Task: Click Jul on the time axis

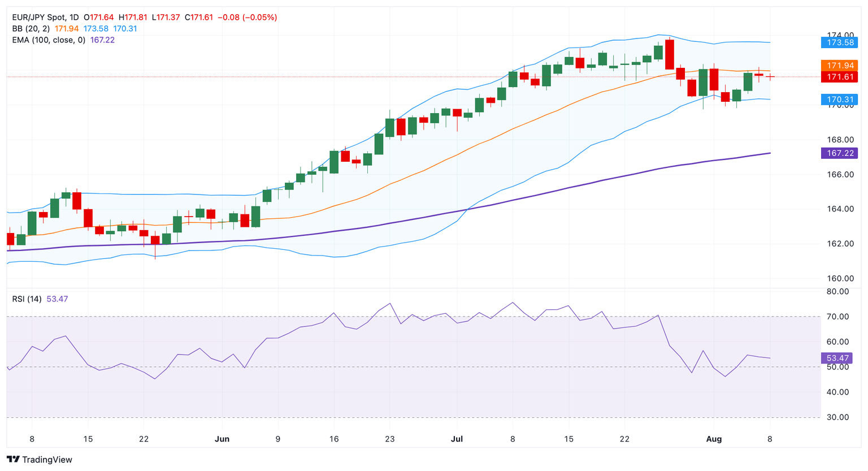Action: click(457, 439)
